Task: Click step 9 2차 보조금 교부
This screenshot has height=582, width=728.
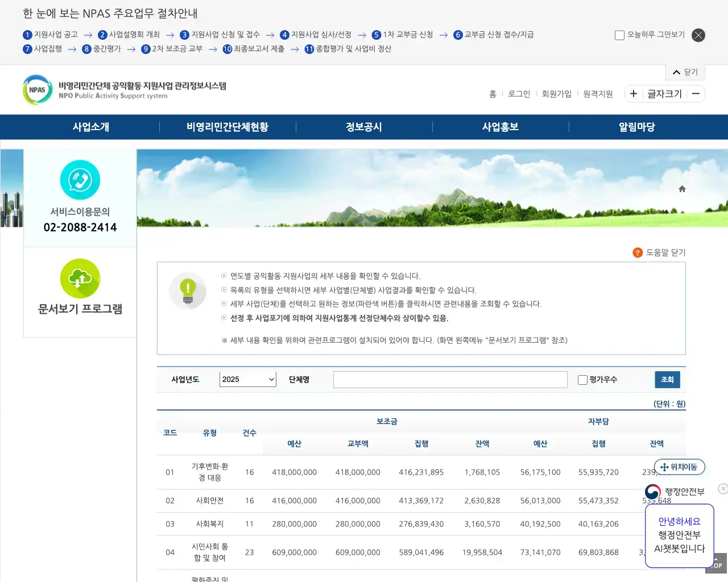Action: point(172,49)
